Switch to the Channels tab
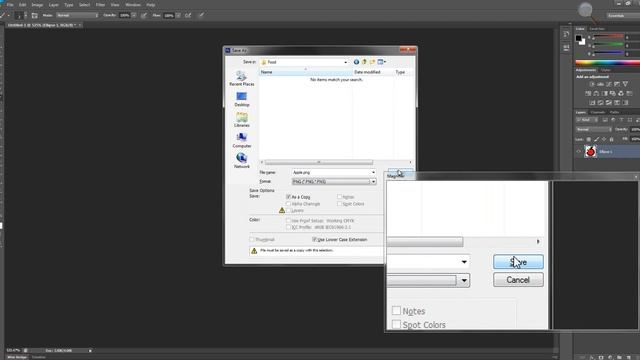 pyautogui.click(x=598, y=112)
